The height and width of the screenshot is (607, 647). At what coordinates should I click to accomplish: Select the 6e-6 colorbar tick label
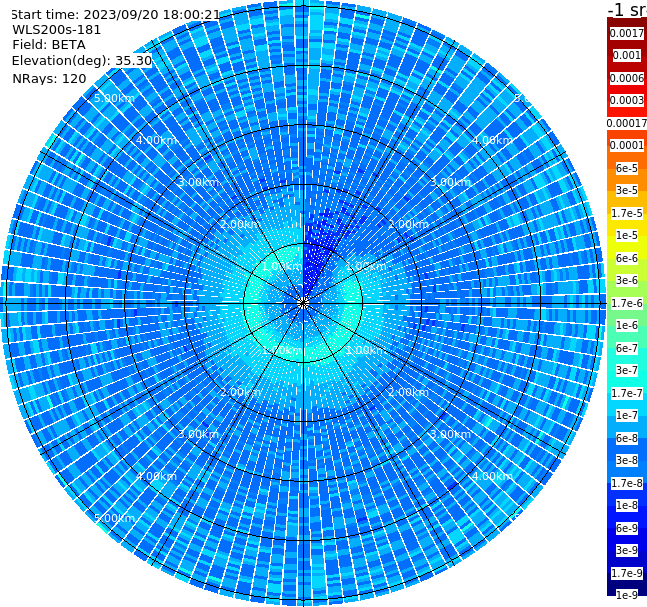[x=627, y=258]
